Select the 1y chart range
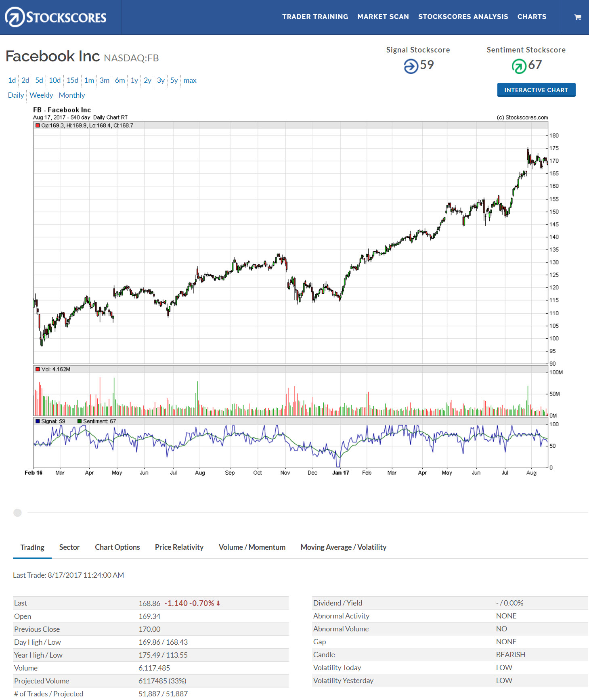Screen dimensions: 589x700 (x=134, y=80)
